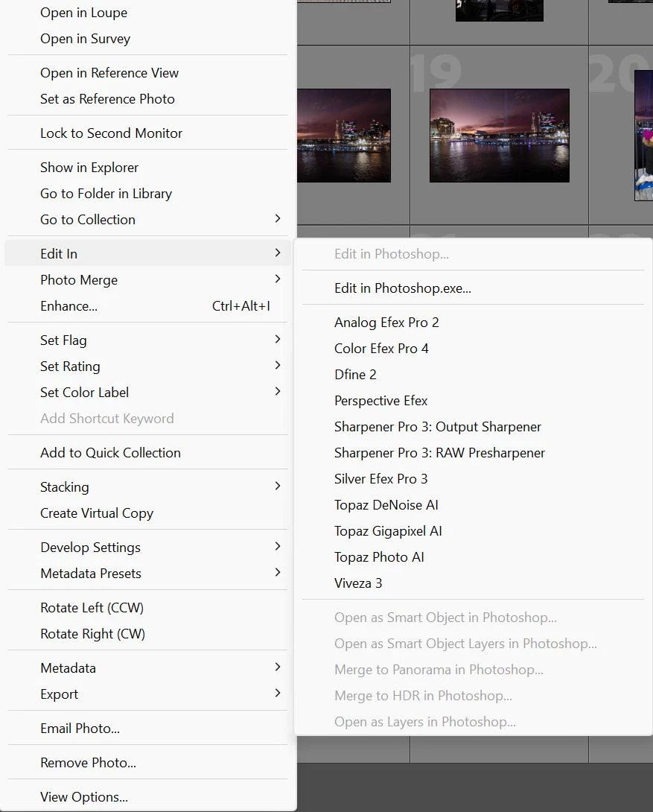Viewport: 653px width, 812px height.
Task: Choose Analog Efex Pro 2
Action: point(473,322)
